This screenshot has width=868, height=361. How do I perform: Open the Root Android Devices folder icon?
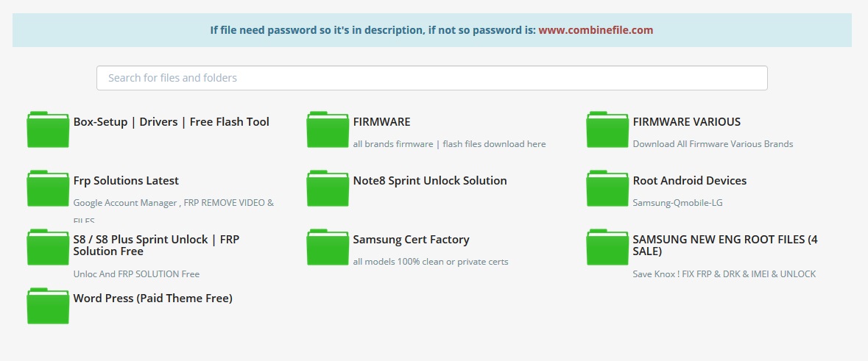pyautogui.click(x=607, y=189)
